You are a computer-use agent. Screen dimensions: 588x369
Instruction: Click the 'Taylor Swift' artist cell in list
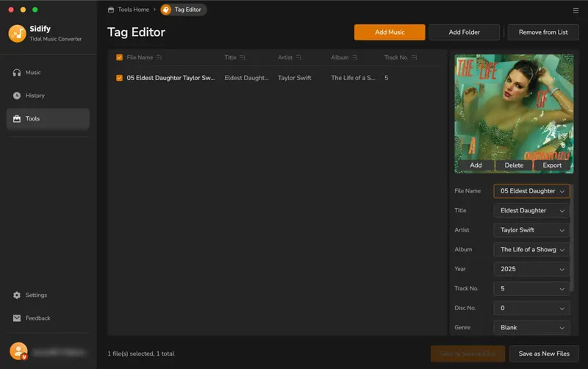pos(295,78)
